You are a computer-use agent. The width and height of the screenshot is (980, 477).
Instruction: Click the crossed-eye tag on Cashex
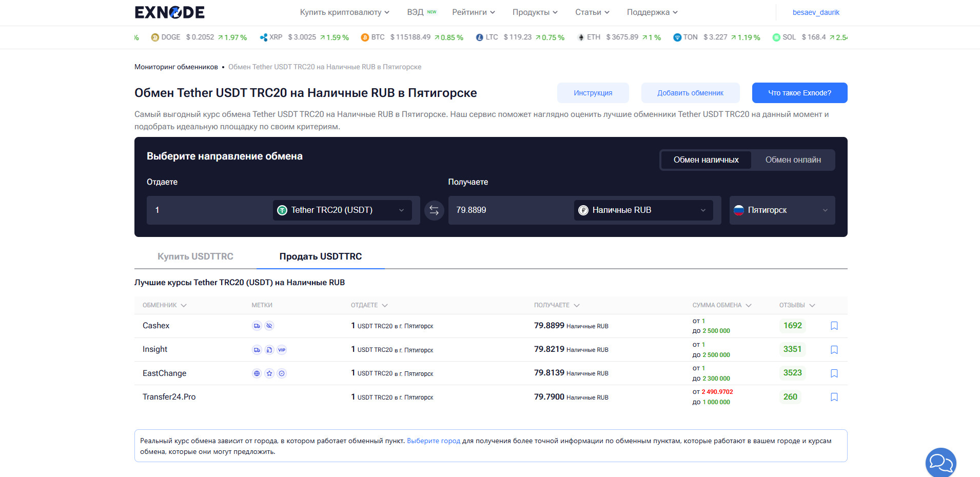point(269,326)
